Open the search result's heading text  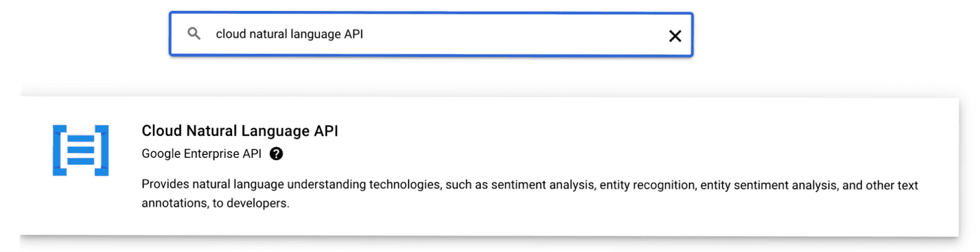[x=239, y=131]
